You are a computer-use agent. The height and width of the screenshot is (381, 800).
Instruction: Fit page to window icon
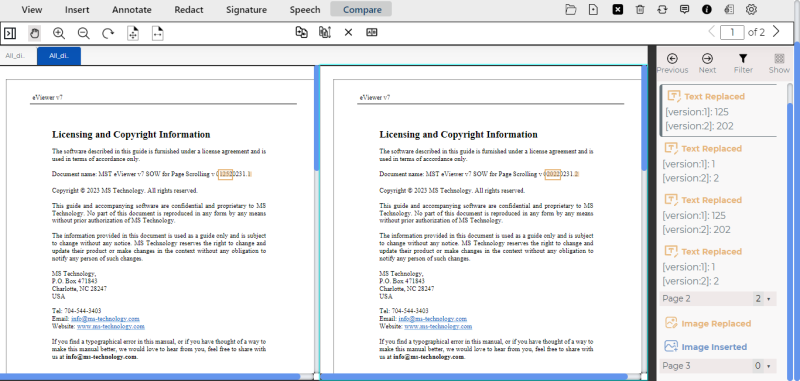pyautogui.click(x=133, y=34)
